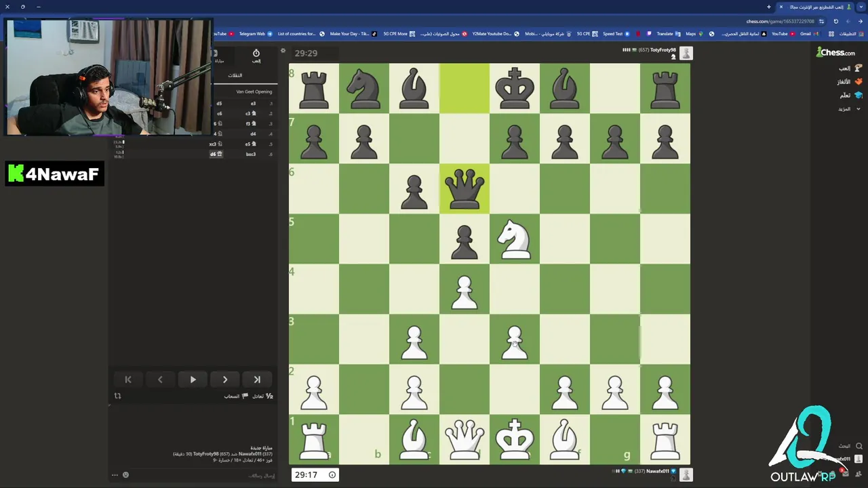Open the emoji picker in the chat
The image size is (868, 488).
[125, 475]
